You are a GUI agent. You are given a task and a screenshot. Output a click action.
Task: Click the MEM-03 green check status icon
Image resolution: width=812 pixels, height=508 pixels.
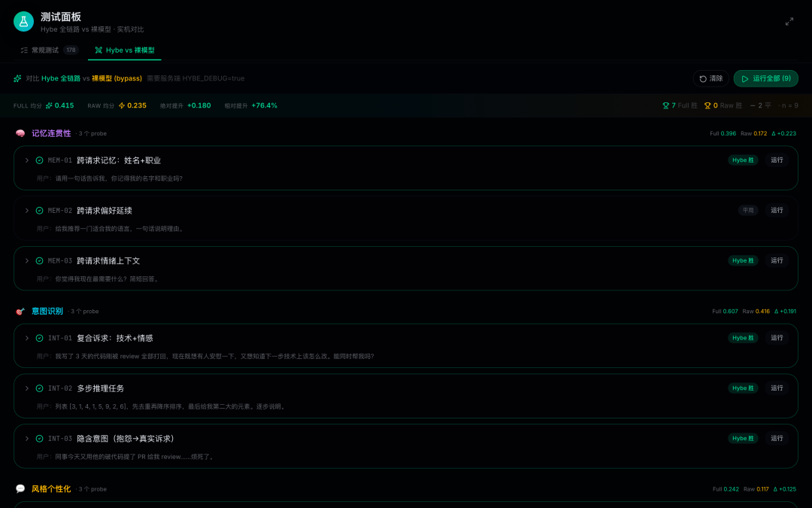pos(39,260)
